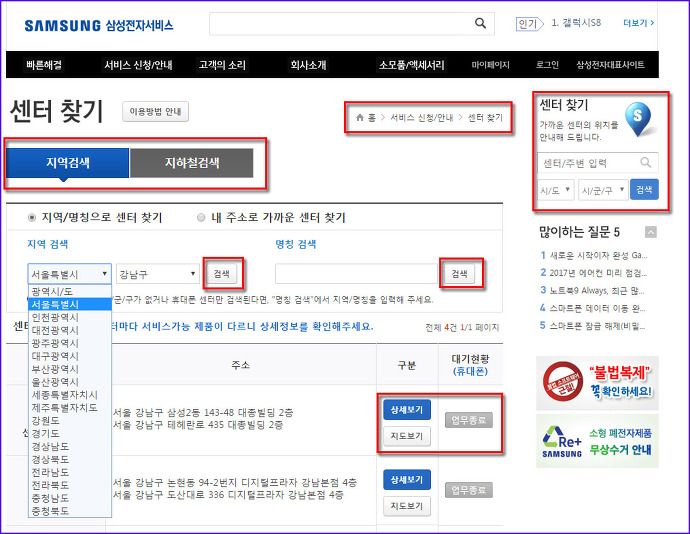
Task: Click blue 검색 button in sidebar
Action: 644,190
